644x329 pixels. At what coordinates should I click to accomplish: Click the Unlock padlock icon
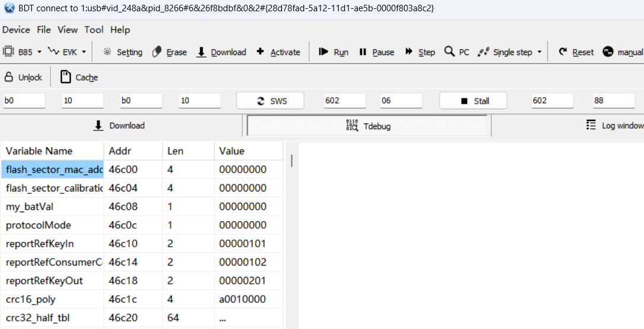pyautogui.click(x=9, y=77)
